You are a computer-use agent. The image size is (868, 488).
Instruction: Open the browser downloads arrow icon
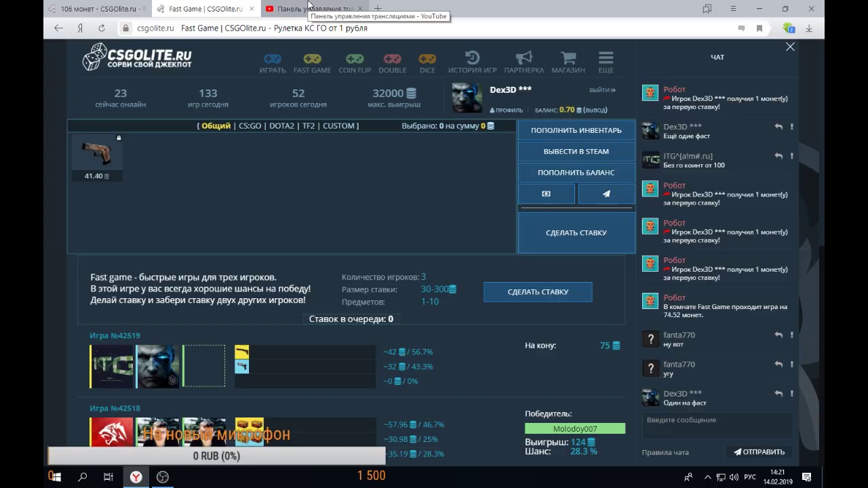[809, 28]
